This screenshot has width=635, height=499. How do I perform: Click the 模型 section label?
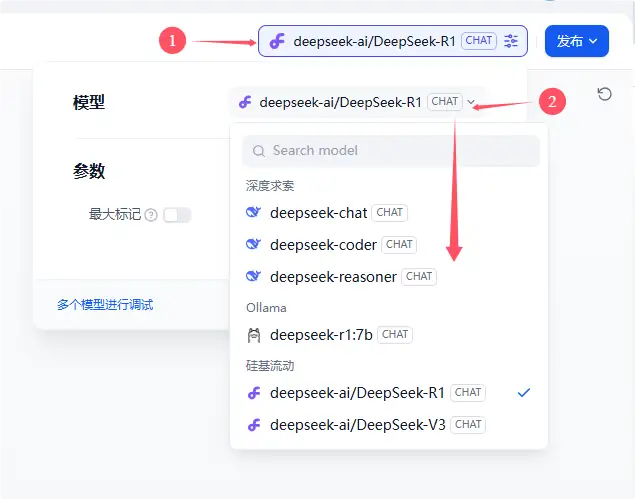point(89,102)
